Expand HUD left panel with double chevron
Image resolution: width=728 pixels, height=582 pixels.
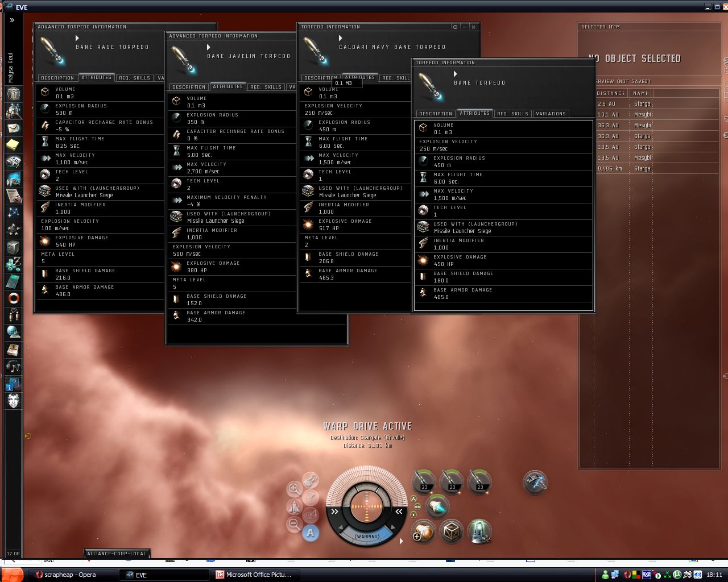(x=335, y=512)
